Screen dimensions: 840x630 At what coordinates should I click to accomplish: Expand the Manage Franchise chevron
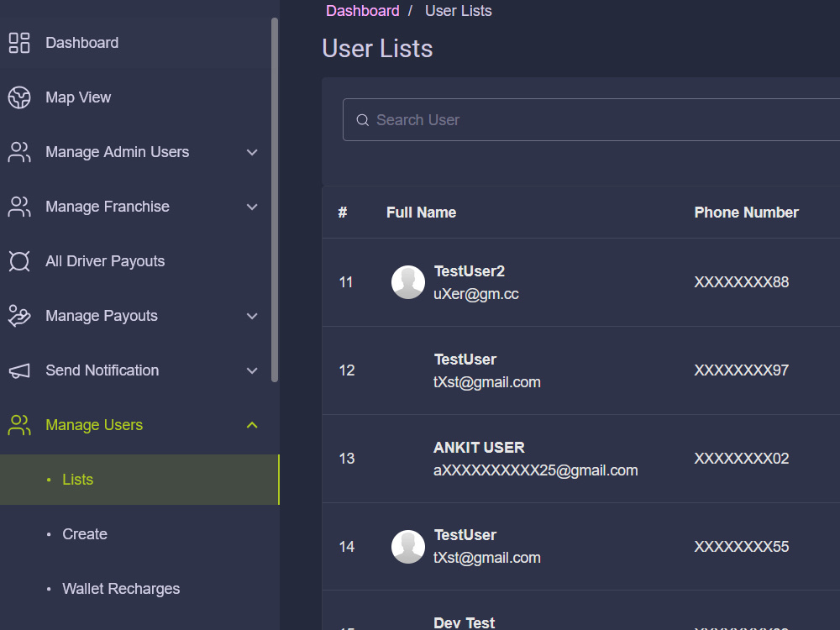pyautogui.click(x=252, y=207)
